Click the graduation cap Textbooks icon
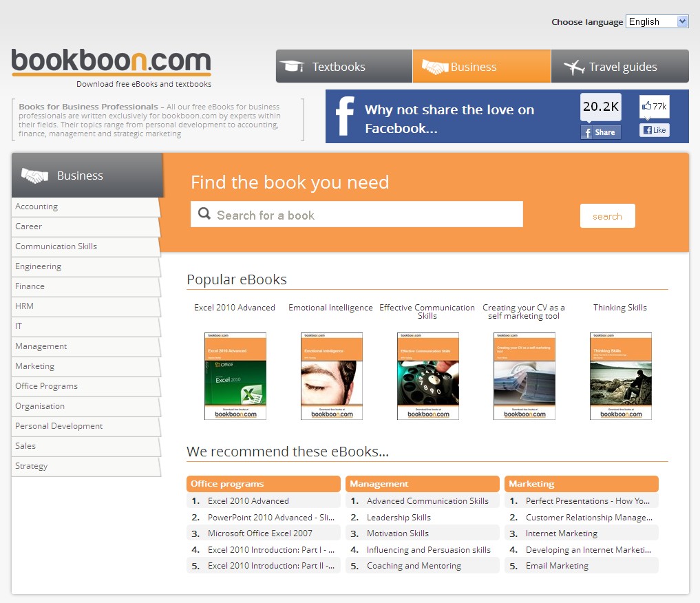The width and height of the screenshot is (700, 603). coord(292,67)
